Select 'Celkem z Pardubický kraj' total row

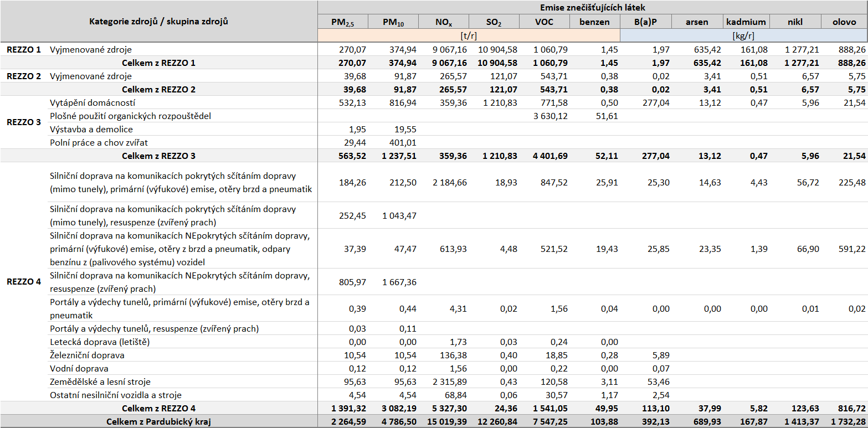click(x=434, y=421)
